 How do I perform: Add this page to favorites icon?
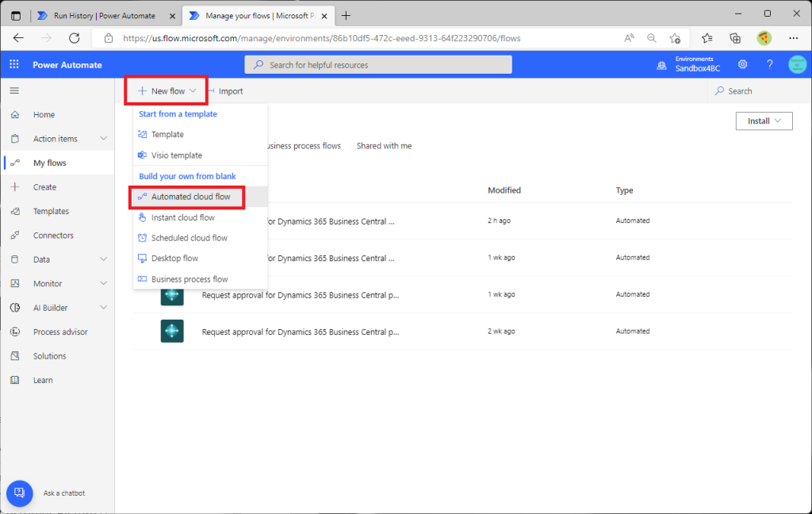[675, 38]
